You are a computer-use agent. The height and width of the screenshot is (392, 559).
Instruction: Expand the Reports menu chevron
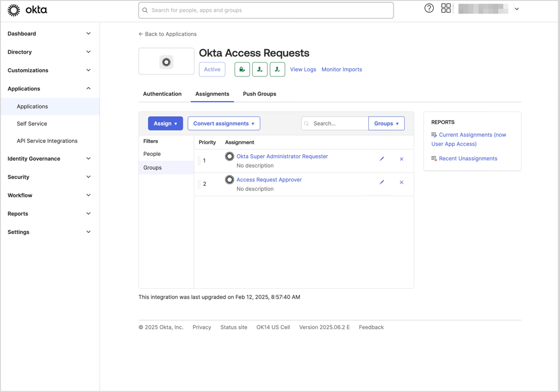pyautogui.click(x=88, y=214)
